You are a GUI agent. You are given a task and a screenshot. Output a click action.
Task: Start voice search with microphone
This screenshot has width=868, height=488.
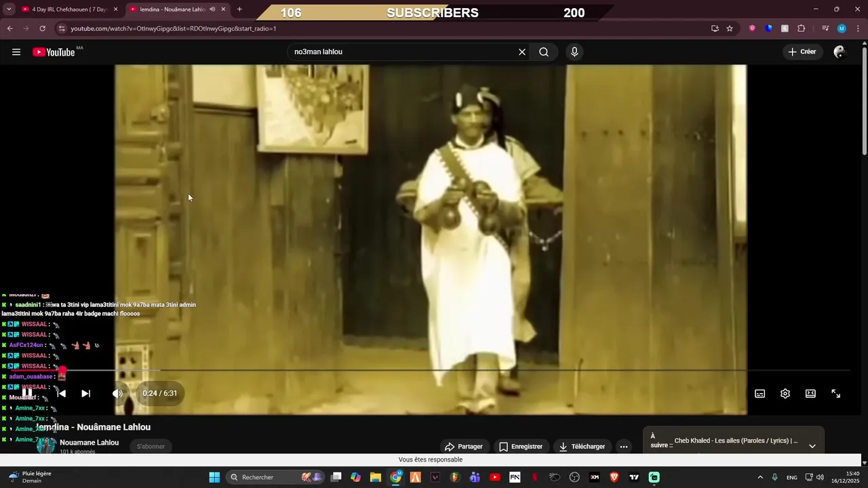tap(574, 52)
